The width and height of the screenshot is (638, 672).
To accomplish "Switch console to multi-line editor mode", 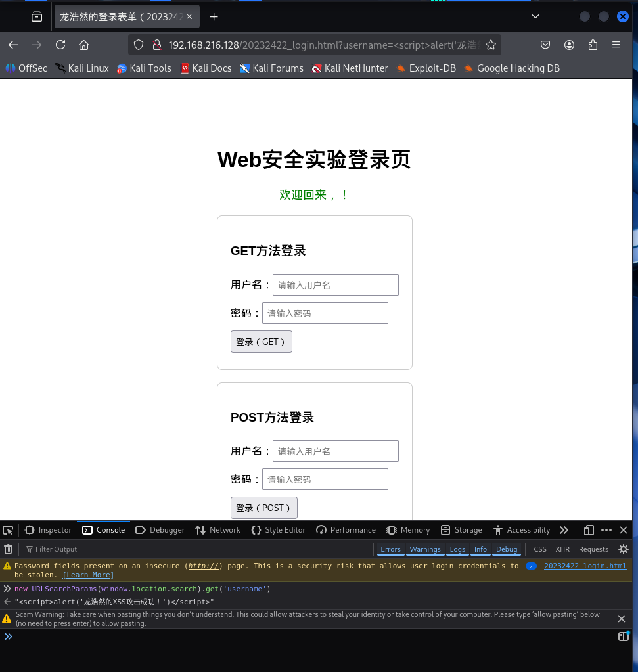I will [x=624, y=637].
